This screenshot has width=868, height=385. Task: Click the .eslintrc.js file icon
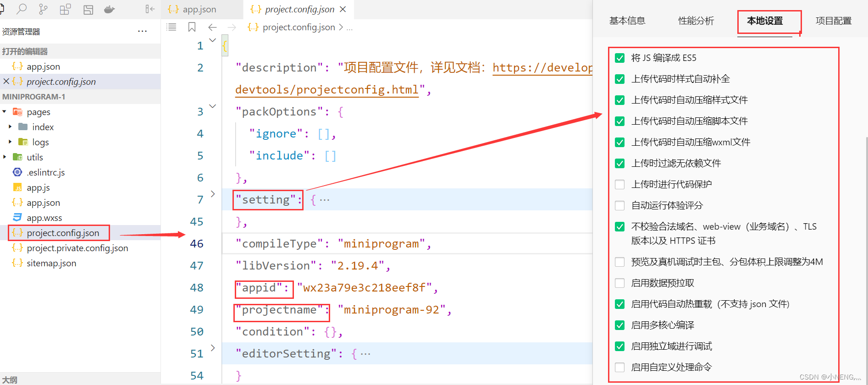tap(17, 172)
